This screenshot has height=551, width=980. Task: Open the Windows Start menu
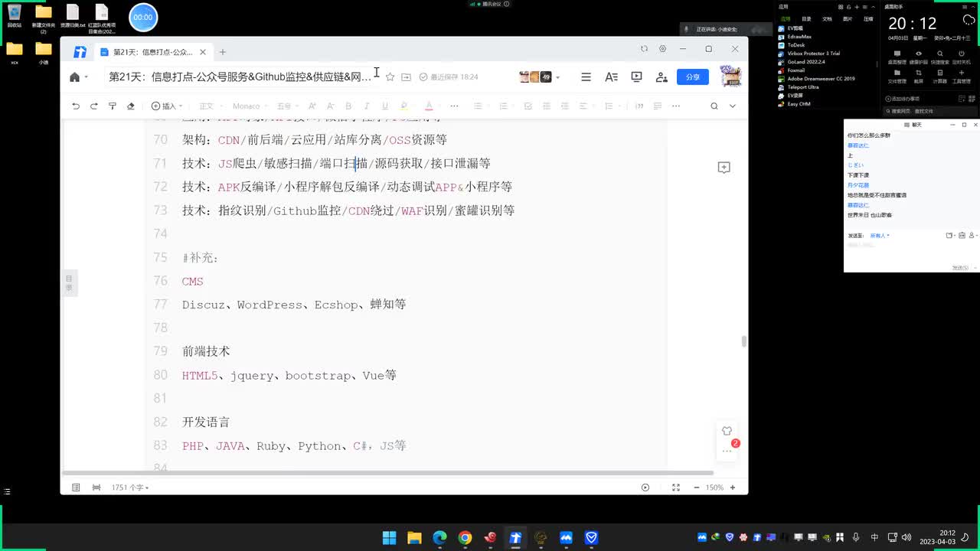click(389, 538)
